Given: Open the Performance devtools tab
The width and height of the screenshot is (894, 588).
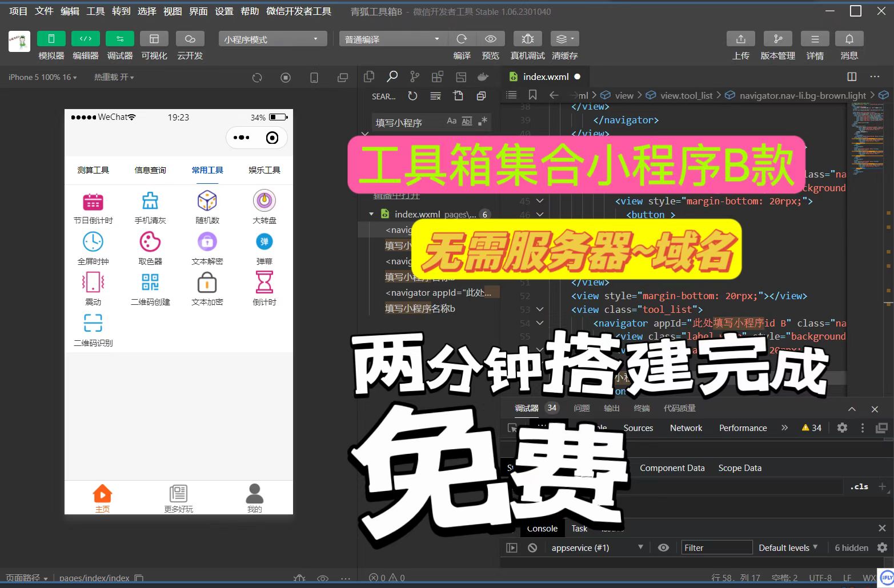Looking at the screenshot, I should [743, 428].
